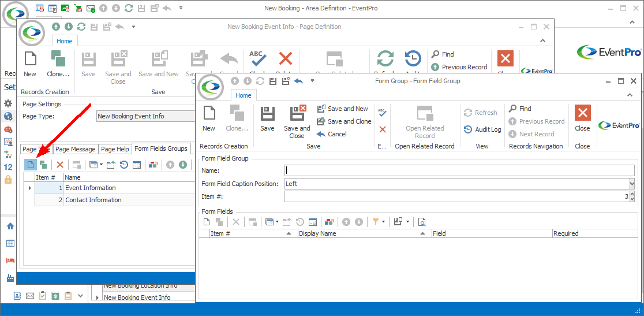Image resolution: width=644 pixels, height=316 pixels.
Task: Click the export icon in Form Fields Groups toolbar
Action: coord(111,165)
